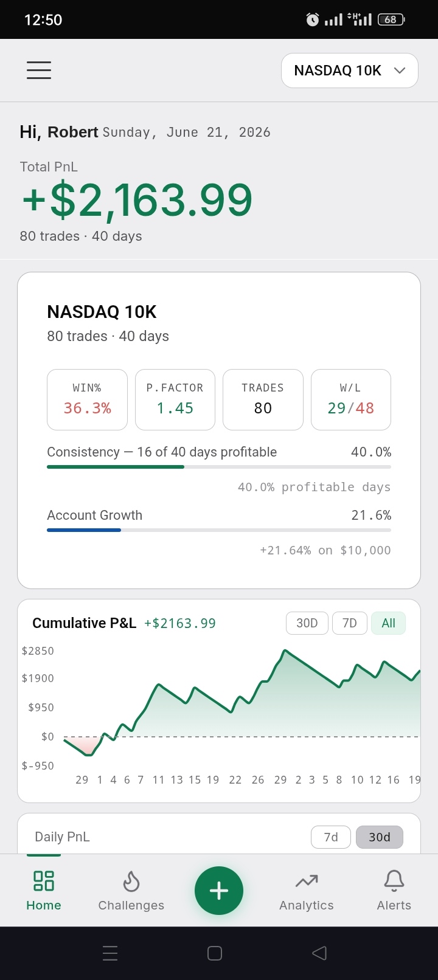Tap the Total PnL +$2,163.99 amount
This screenshot has height=980, width=438.
(x=137, y=200)
